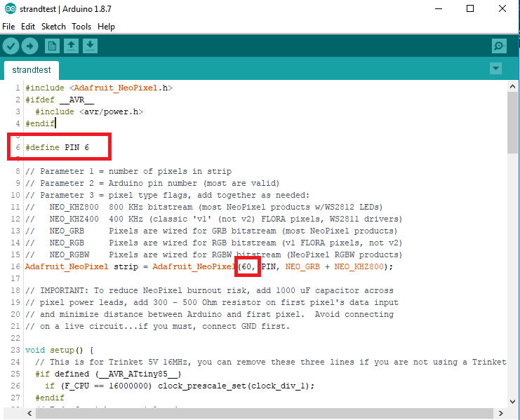Minimize the Arduino window
The width and height of the screenshot is (520, 420).
click(x=439, y=8)
